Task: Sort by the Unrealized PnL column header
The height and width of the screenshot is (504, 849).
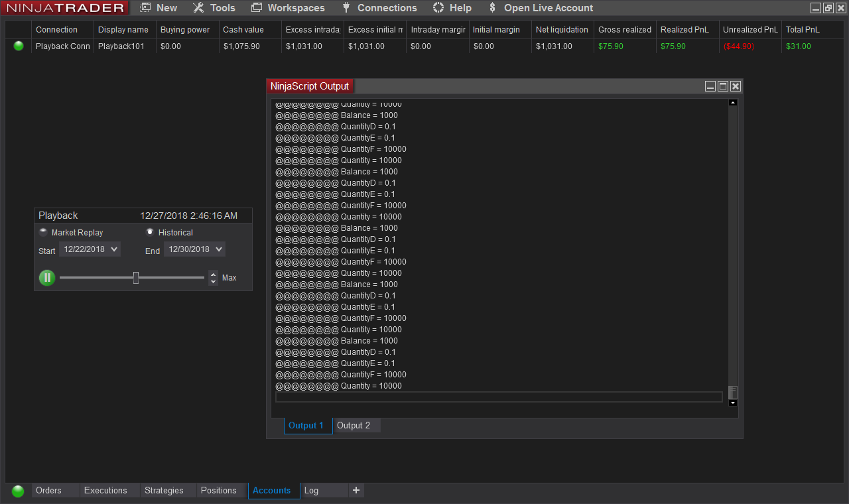Action: click(750, 30)
